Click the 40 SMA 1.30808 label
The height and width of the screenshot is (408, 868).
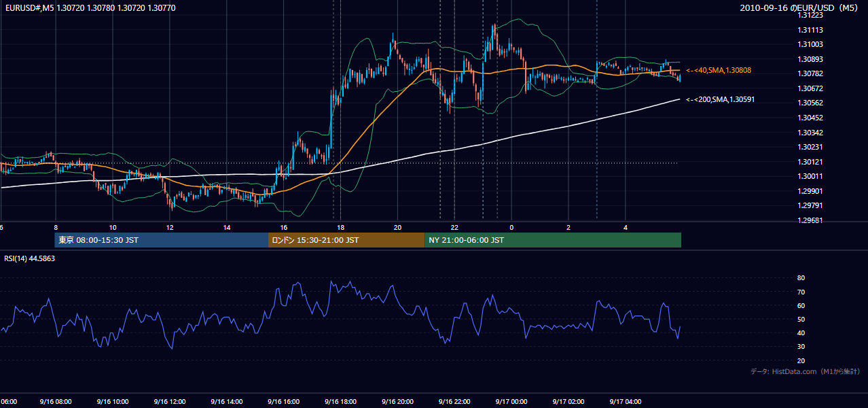tap(719, 71)
